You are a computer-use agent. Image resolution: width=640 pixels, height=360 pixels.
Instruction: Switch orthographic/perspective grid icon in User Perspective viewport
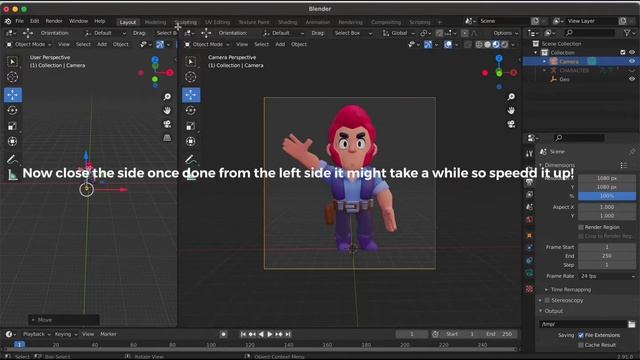tap(167, 138)
